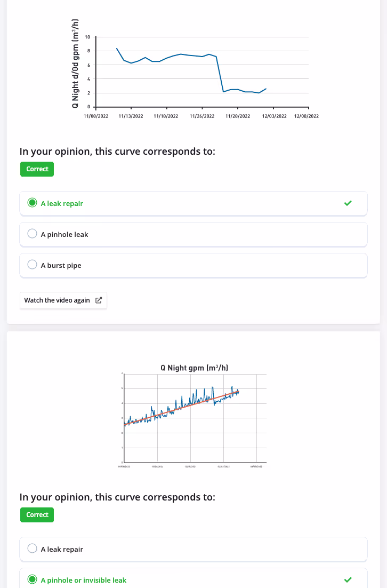Click the Q Night gpm chart with red trend line

point(195,416)
